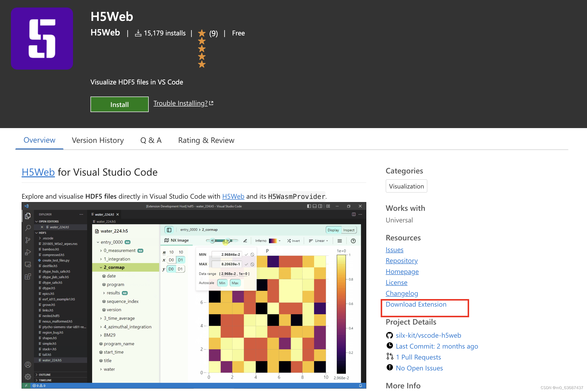Open the Search icon in activity bar

[x=28, y=228]
